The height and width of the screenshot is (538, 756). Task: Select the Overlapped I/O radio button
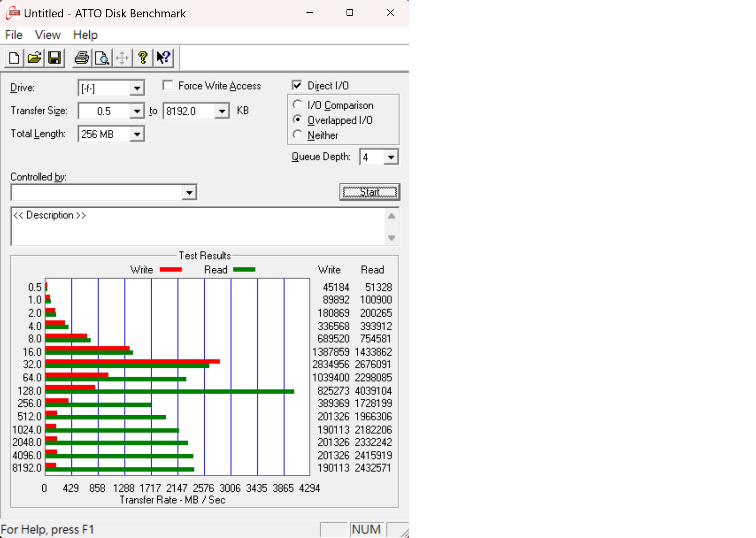coord(298,120)
